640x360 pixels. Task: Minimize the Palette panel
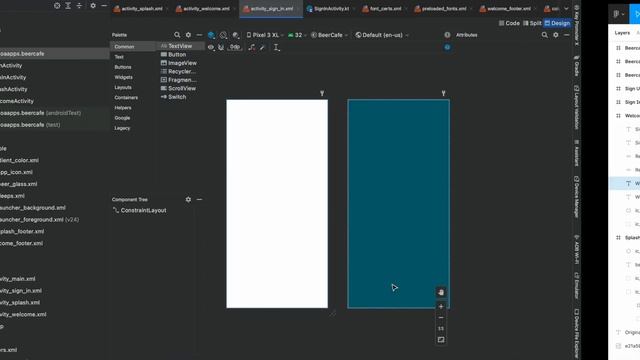(x=199, y=35)
